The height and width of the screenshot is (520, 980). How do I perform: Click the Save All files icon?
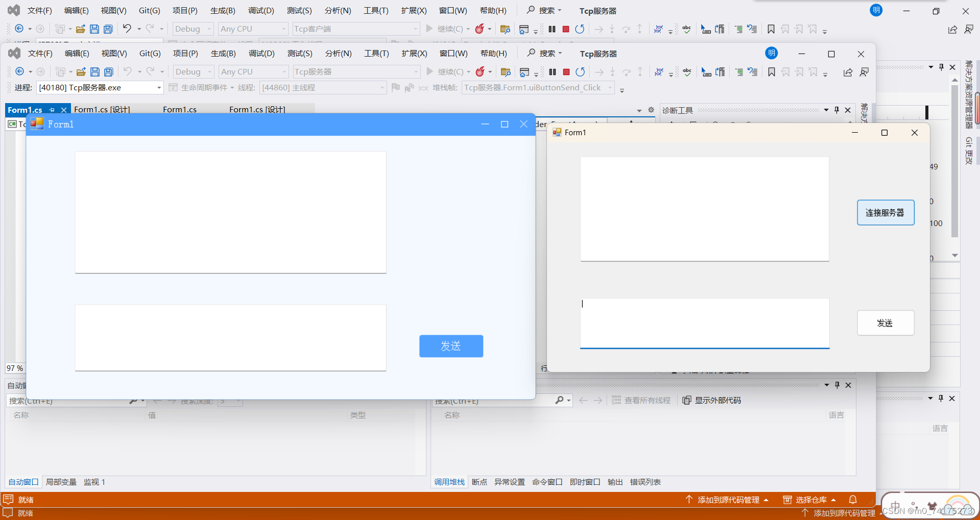(x=108, y=71)
